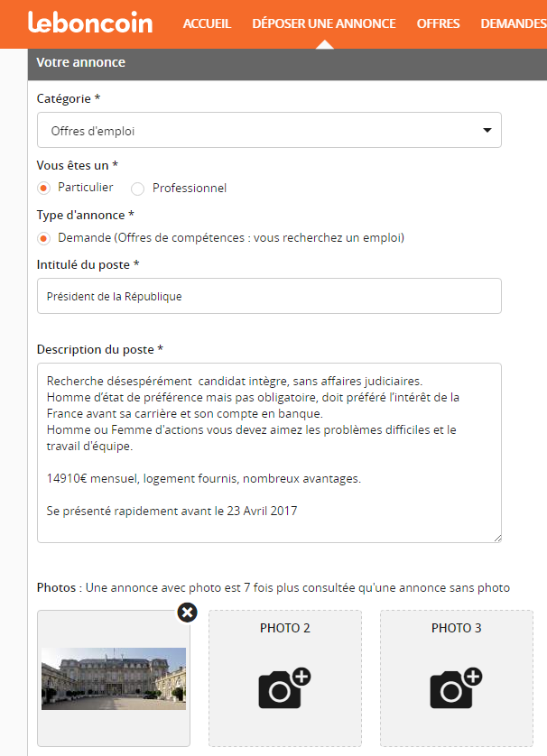This screenshot has width=547, height=756.
Task: Open the "Offres d'emploi" category combo box
Action: 269,131
